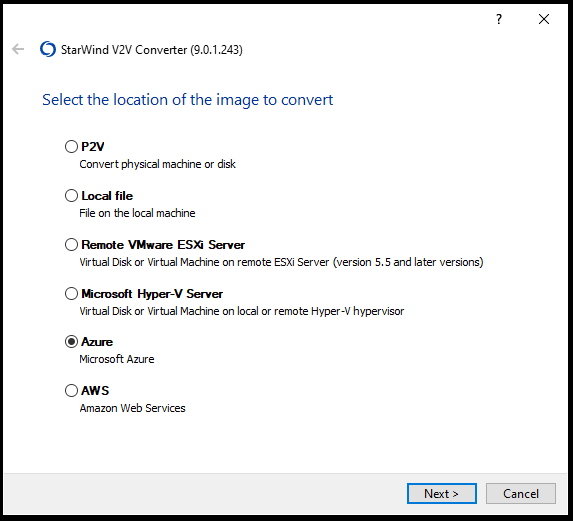The height and width of the screenshot is (521, 573).
Task: Choose the Local file option
Action: tap(71, 195)
